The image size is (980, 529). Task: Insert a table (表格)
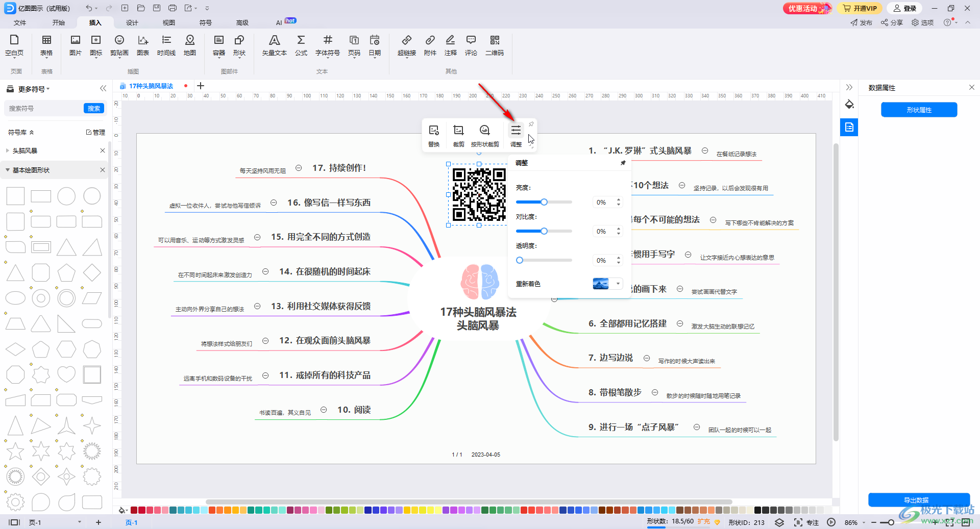[46, 46]
